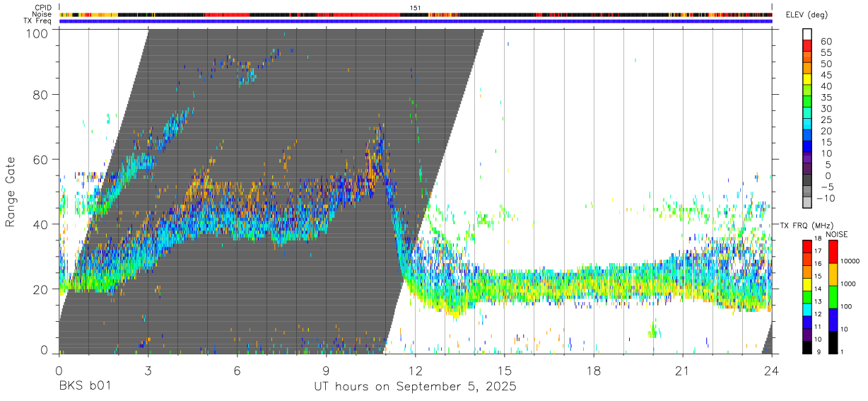868x401 pixels.
Task: Click the 100 tick on Range Gate axis
Action: (37, 33)
